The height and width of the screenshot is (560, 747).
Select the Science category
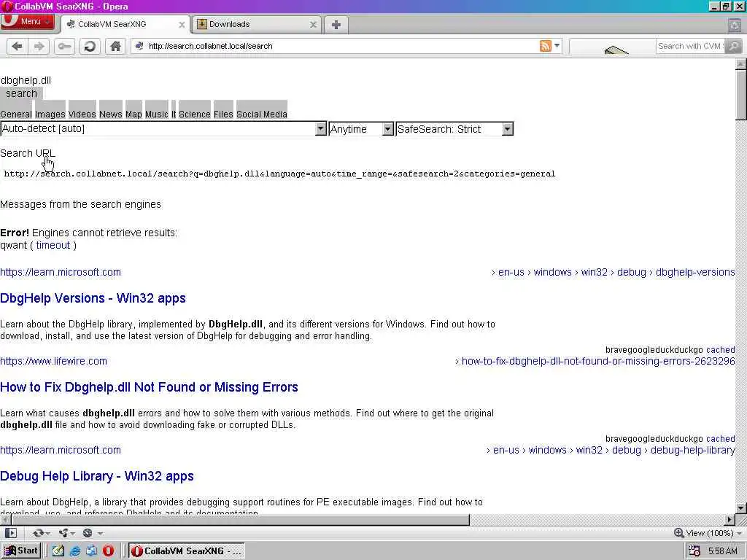click(x=194, y=114)
